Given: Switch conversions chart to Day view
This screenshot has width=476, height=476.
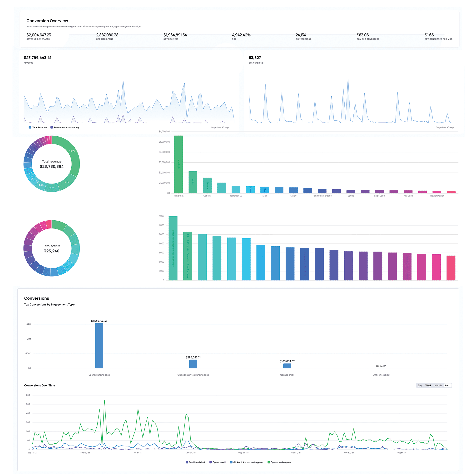Looking at the screenshot, I should (x=420, y=385).
